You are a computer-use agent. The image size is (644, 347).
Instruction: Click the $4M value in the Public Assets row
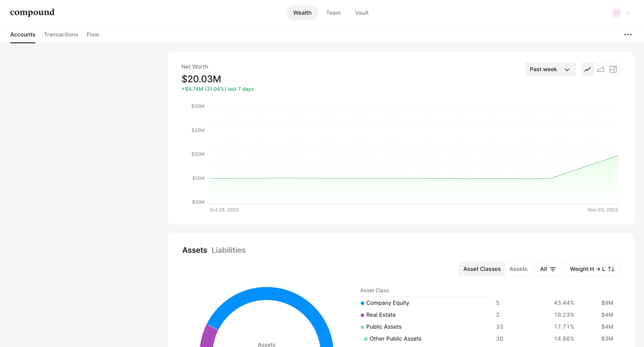[607, 327]
